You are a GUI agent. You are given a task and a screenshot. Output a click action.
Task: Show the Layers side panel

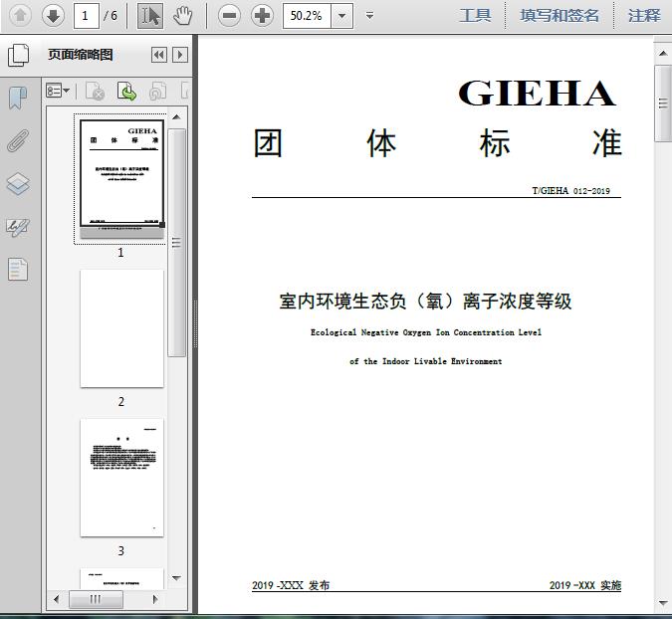point(18,184)
